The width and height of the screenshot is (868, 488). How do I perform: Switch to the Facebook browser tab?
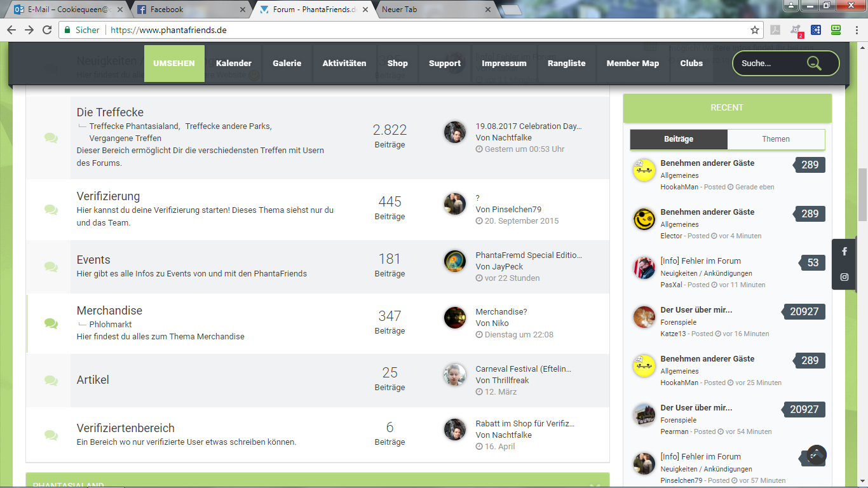click(190, 10)
